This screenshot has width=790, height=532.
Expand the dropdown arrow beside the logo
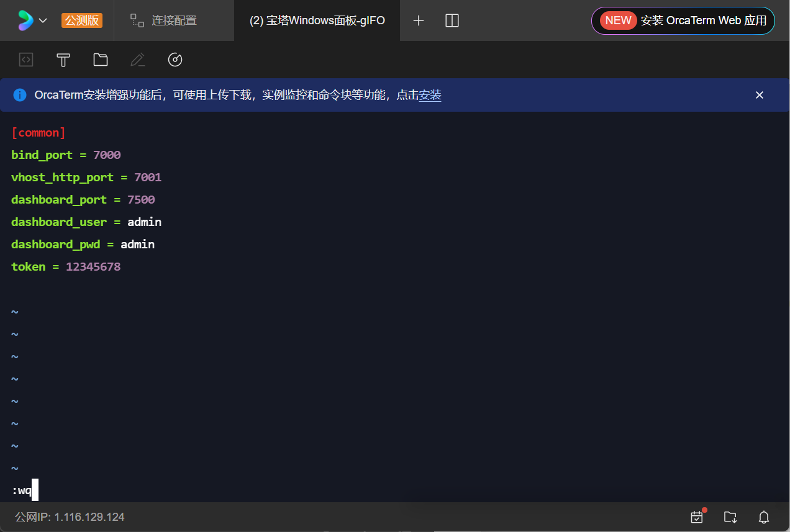coord(43,20)
